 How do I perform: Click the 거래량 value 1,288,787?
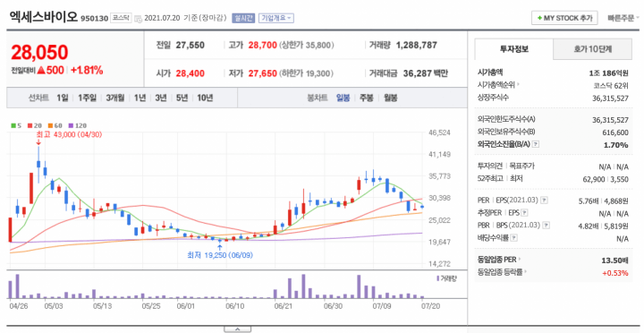pos(417,46)
